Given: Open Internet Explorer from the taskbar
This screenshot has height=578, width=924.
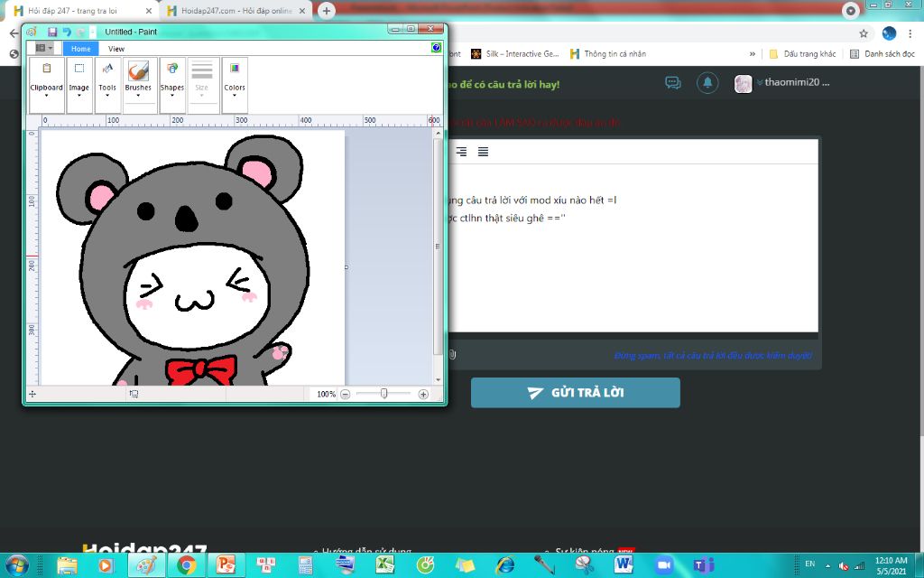Looking at the screenshot, I should click(504, 565).
